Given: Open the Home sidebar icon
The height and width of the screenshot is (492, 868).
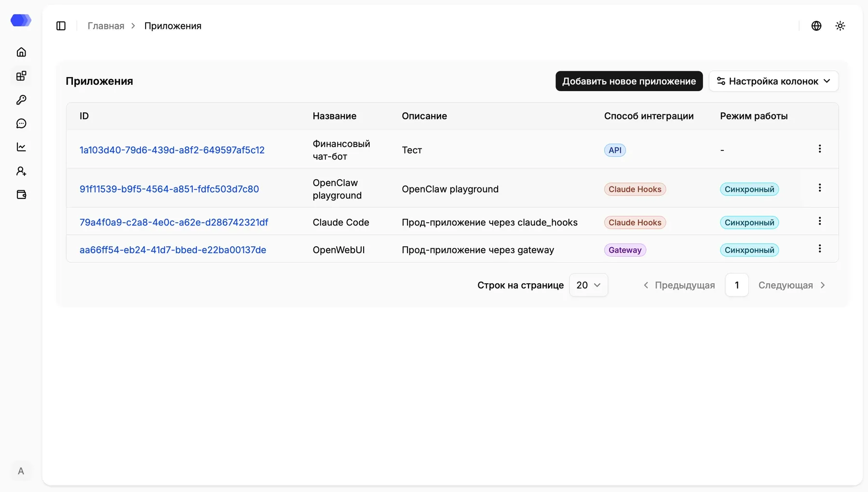Looking at the screenshot, I should click(21, 52).
